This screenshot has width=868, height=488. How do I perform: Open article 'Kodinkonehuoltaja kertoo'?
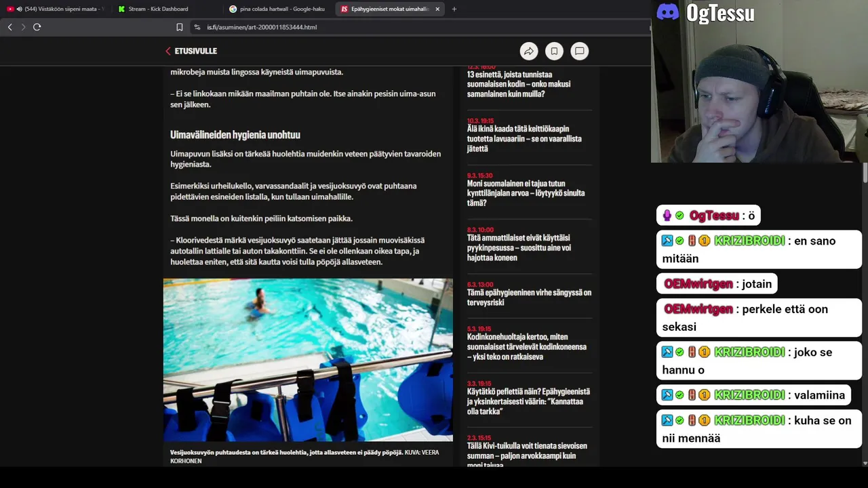pyautogui.click(x=527, y=347)
